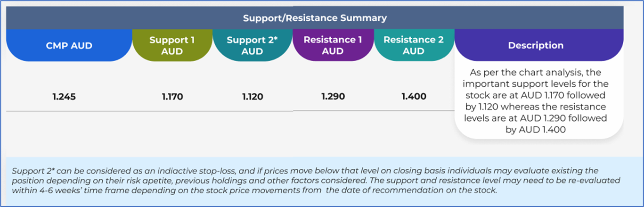The width and height of the screenshot is (644, 207).
Task: Click "4-6 weeks'" in the footnote
Action: 57,191
